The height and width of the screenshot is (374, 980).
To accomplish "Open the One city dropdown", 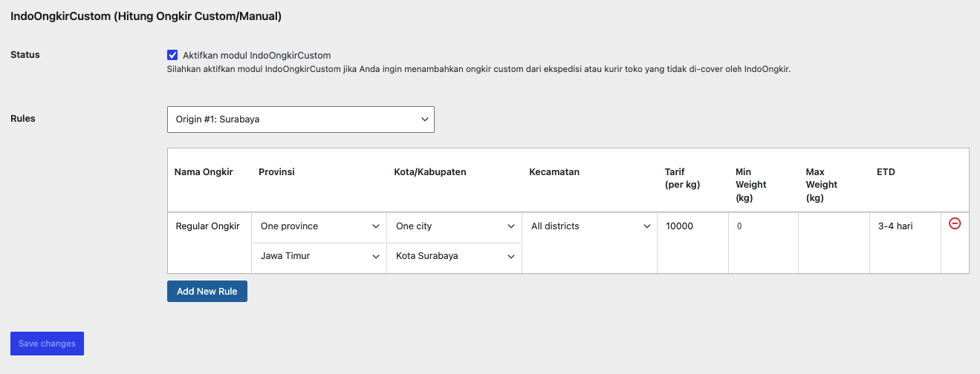I will click(x=455, y=226).
